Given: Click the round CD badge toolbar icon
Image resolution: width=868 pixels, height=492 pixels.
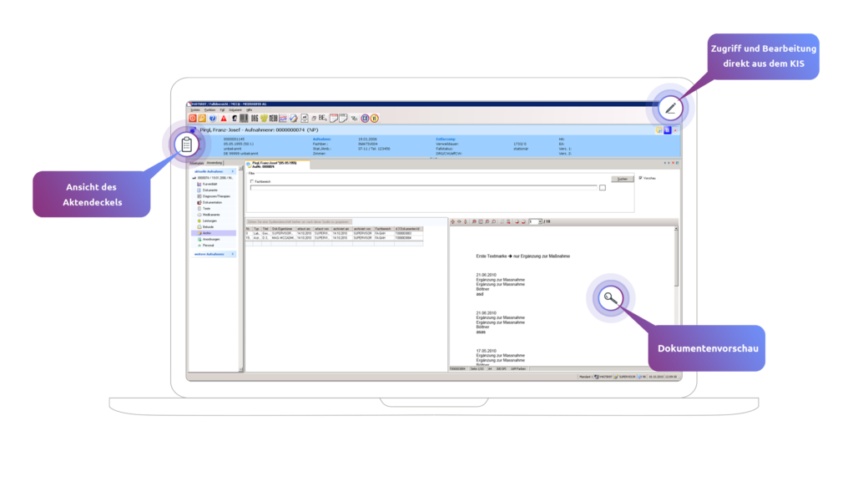Looking at the screenshot, I should tap(365, 118).
